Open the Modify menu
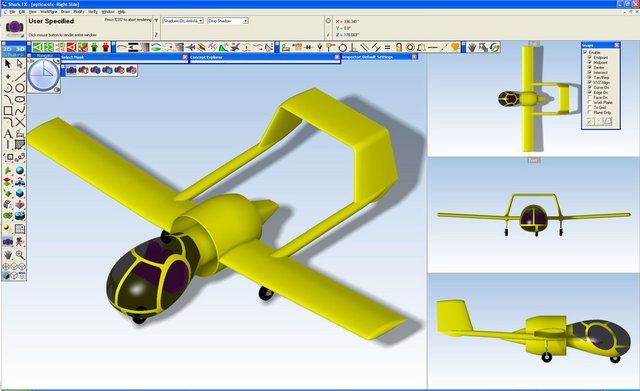The image size is (640, 391). tap(79, 12)
